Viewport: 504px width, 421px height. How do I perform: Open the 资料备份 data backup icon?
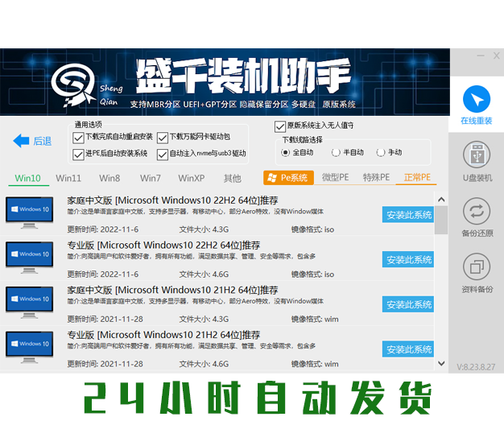pyautogui.click(x=477, y=266)
